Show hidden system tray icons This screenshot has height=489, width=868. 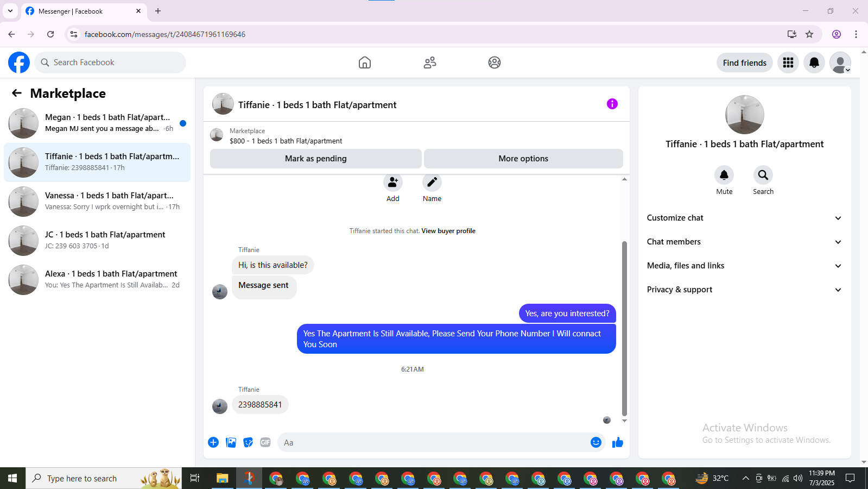tap(746, 478)
